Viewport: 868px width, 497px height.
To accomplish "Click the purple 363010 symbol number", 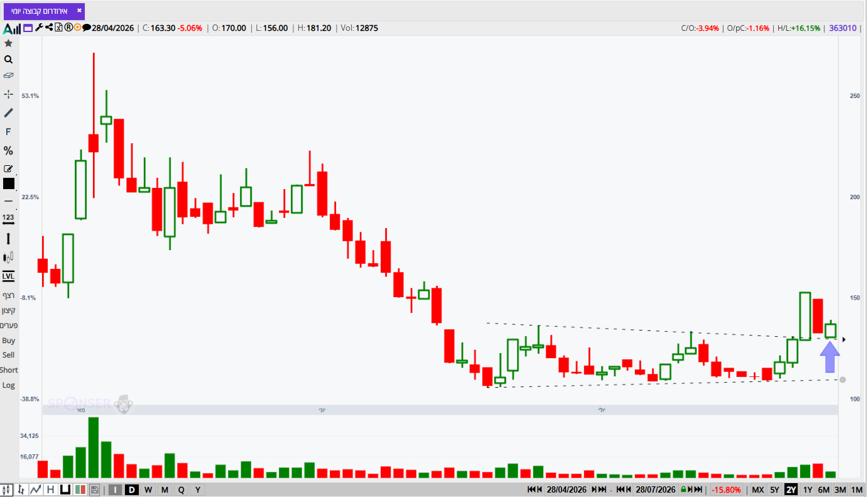I will (x=843, y=28).
